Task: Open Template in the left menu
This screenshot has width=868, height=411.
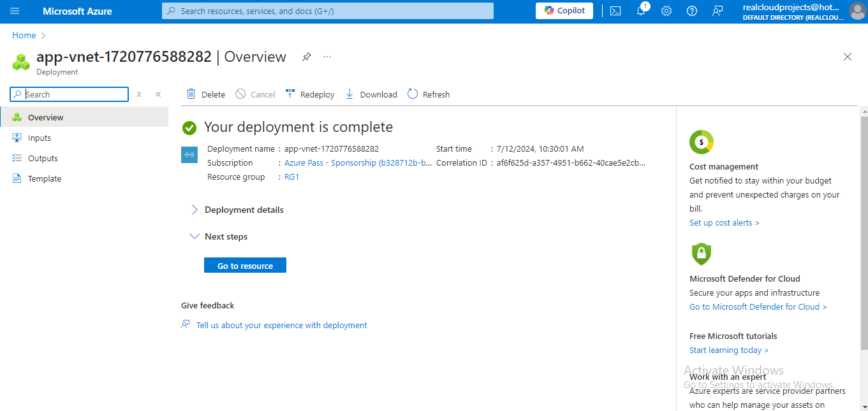Action: (45, 178)
